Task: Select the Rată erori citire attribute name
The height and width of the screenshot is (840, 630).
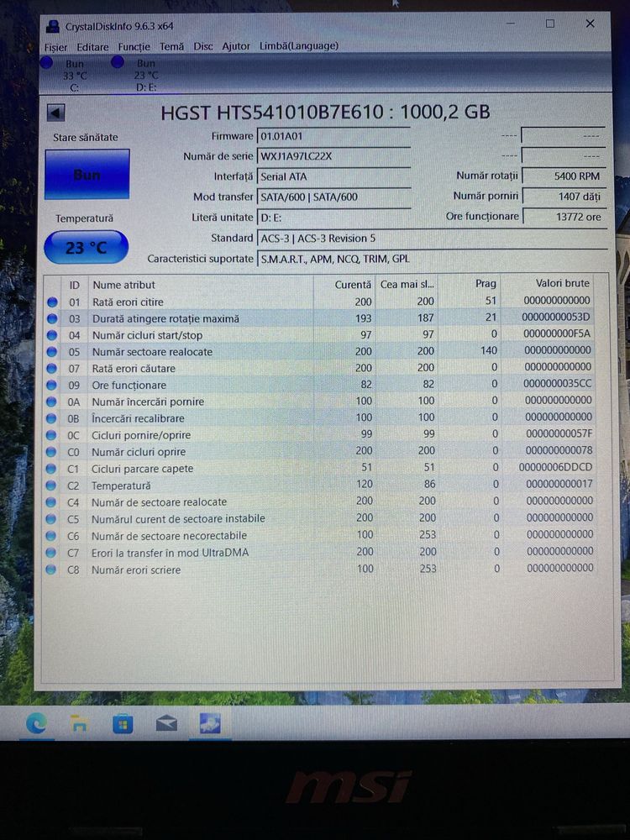Action: 128,302
